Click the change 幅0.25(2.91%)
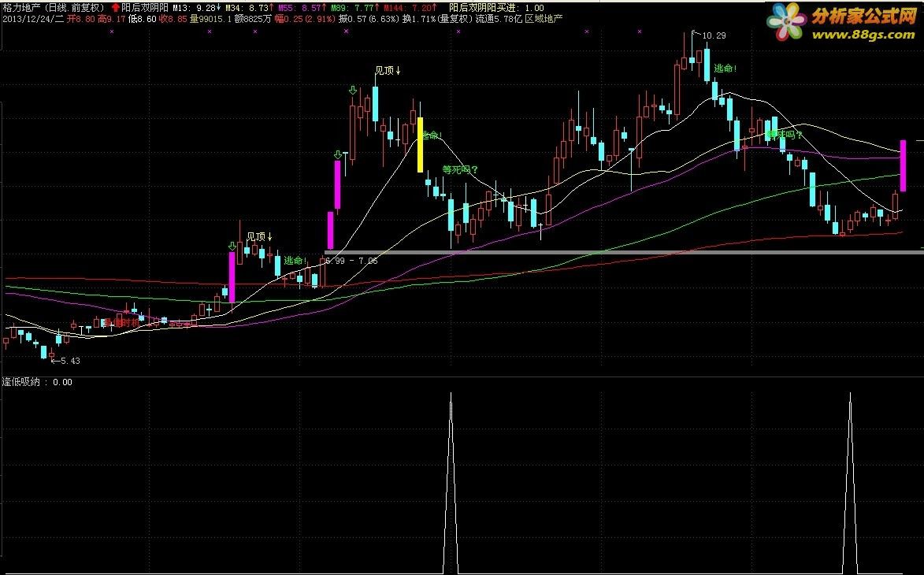The width and height of the screenshot is (924, 575). coord(306,18)
